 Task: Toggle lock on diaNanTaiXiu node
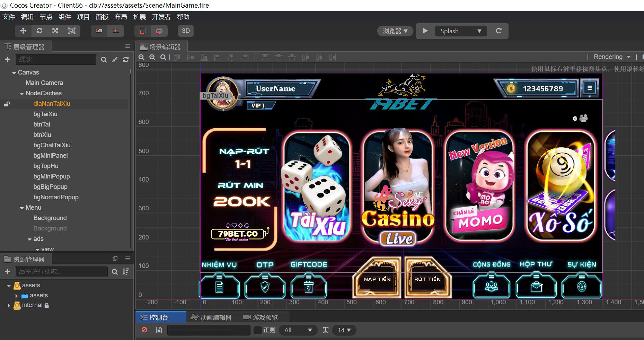(7, 104)
